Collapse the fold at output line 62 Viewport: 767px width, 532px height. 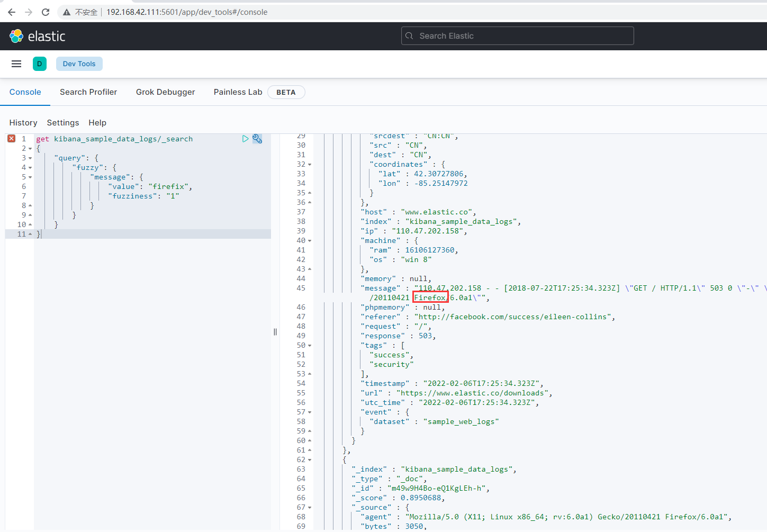310,460
